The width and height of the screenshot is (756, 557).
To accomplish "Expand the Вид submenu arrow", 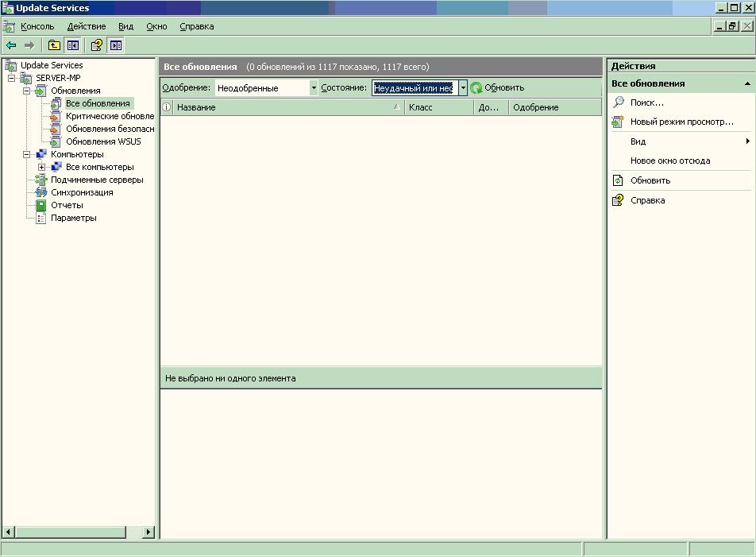I will [748, 141].
